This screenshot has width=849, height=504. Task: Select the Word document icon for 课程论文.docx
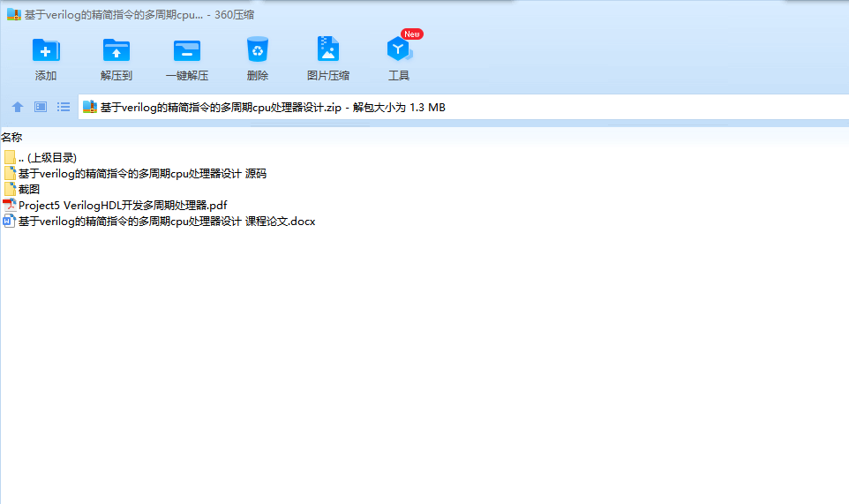coord(9,221)
